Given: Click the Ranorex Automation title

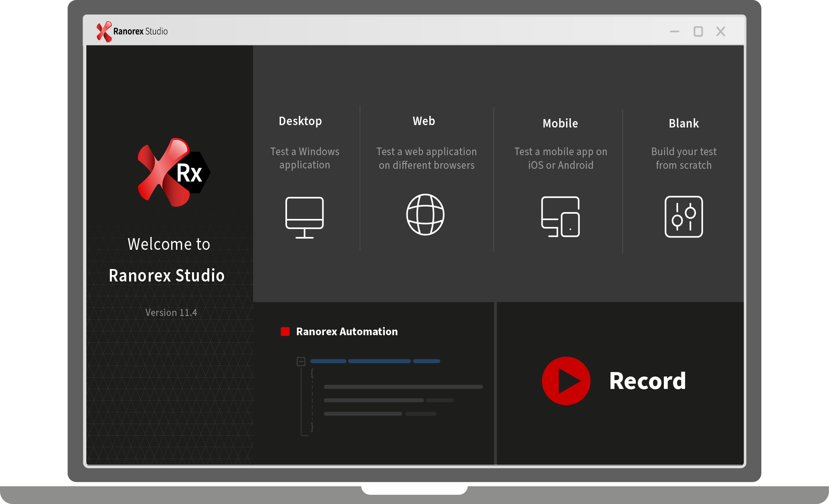Looking at the screenshot, I should click(x=347, y=332).
